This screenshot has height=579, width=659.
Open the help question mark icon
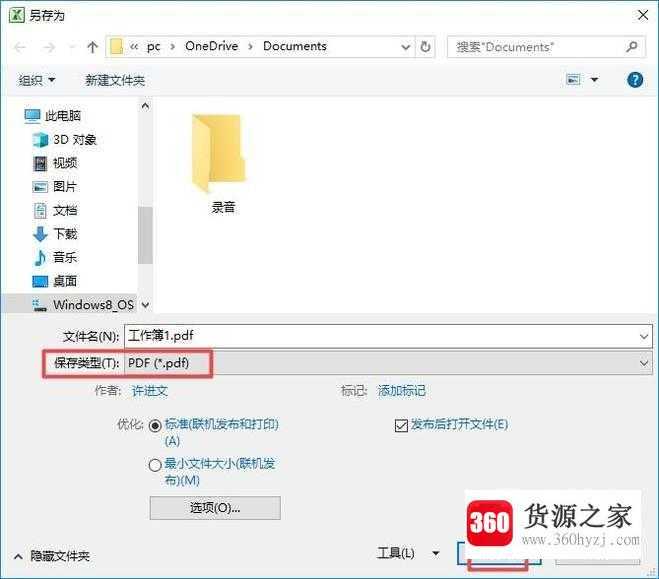coord(635,79)
